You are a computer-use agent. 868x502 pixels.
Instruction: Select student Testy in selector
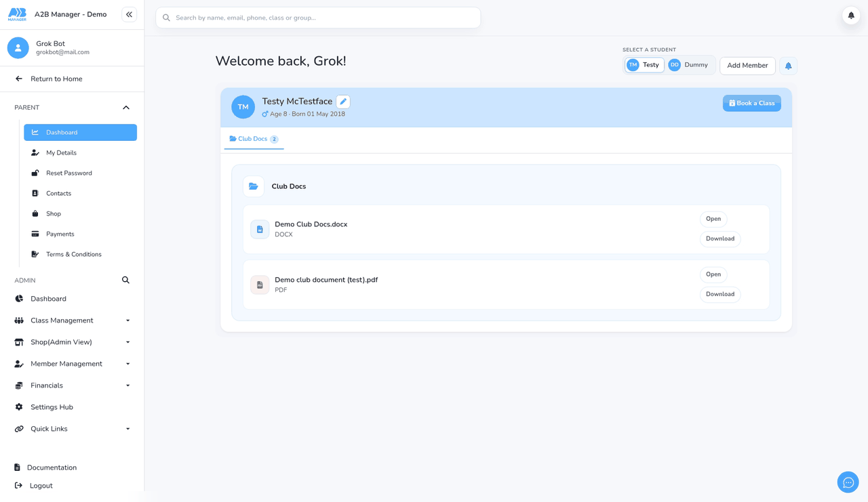644,65
